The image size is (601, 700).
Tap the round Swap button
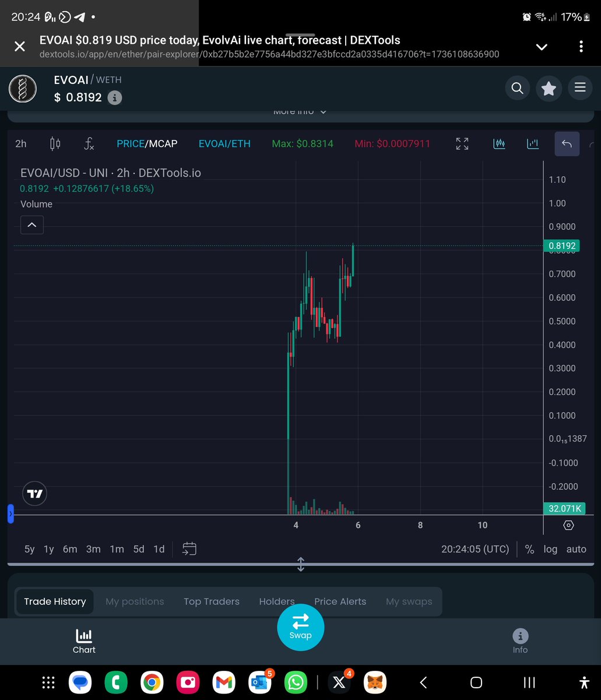coord(300,626)
